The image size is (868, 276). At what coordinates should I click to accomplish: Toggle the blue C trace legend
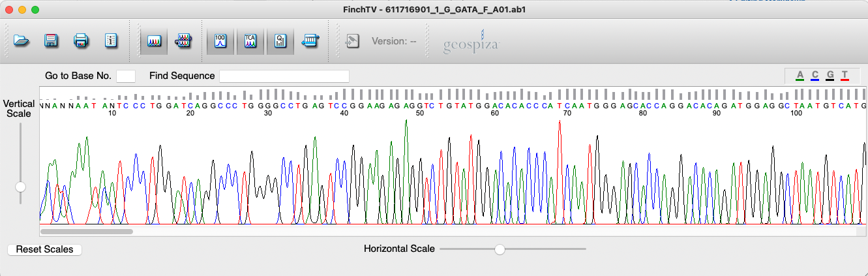(x=815, y=75)
